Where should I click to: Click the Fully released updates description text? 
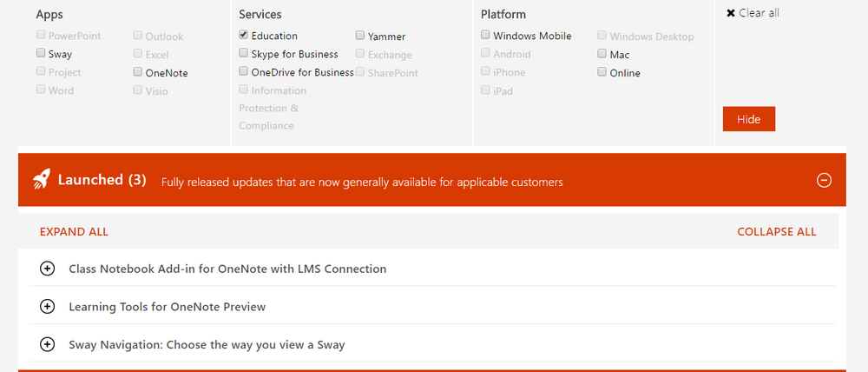362,182
